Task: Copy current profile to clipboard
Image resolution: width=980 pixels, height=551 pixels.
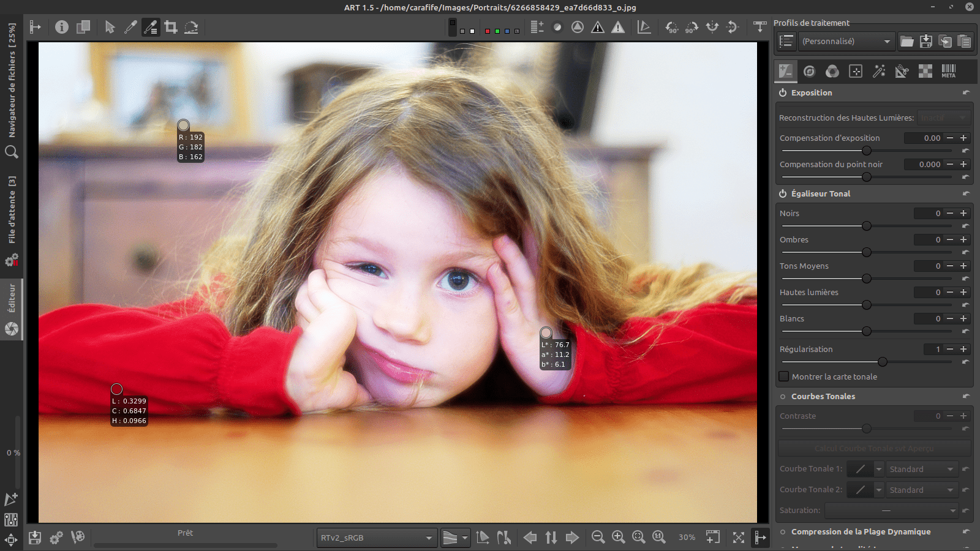Action: 945,41
